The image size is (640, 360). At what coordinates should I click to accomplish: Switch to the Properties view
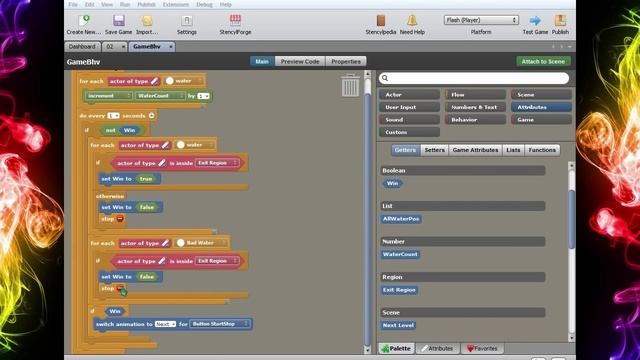point(346,61)
